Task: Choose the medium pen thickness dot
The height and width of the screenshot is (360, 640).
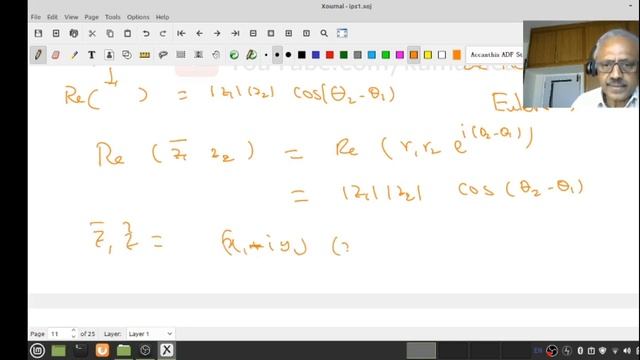Action: point(277,55)
